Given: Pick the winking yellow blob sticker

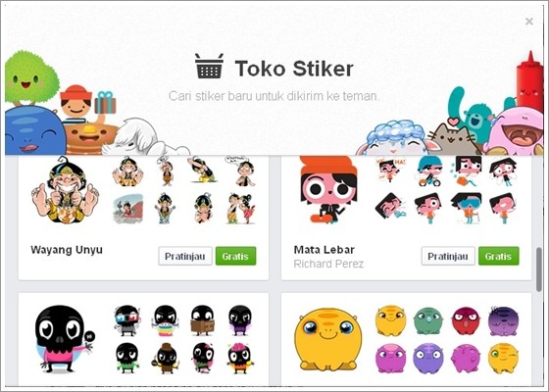Looking at the screenshot, I should [x=503, y=359].
